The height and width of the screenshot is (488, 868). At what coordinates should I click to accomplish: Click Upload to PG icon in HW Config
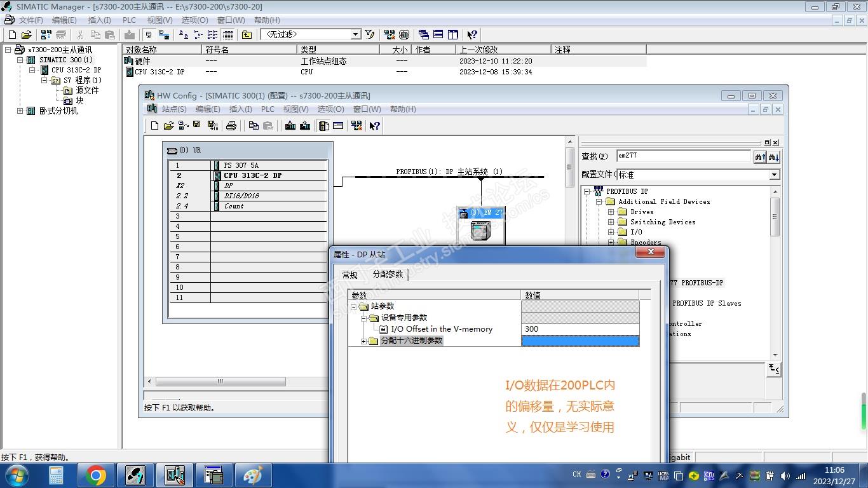pos(305,126)
